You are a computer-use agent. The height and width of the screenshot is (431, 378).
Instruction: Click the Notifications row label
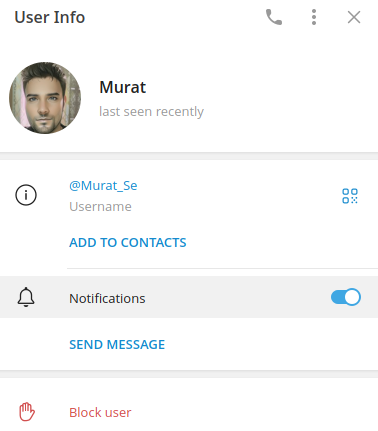pyautogui.click(x=107, y=298)
